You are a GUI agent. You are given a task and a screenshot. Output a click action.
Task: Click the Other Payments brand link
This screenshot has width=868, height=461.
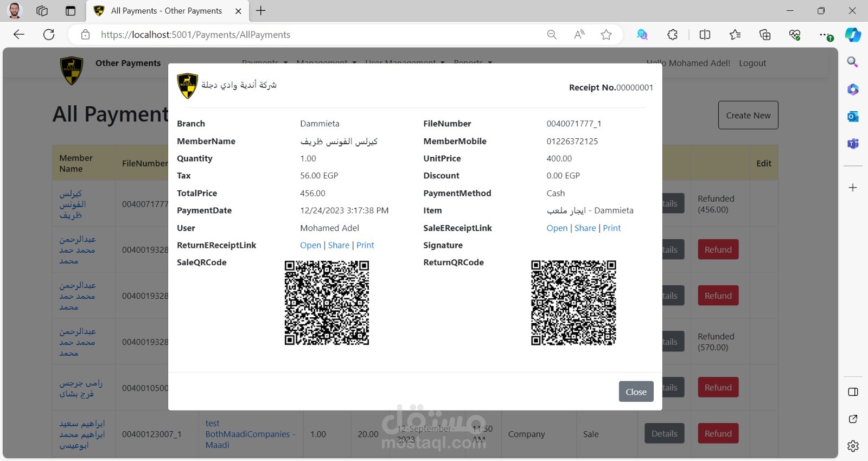128,63
